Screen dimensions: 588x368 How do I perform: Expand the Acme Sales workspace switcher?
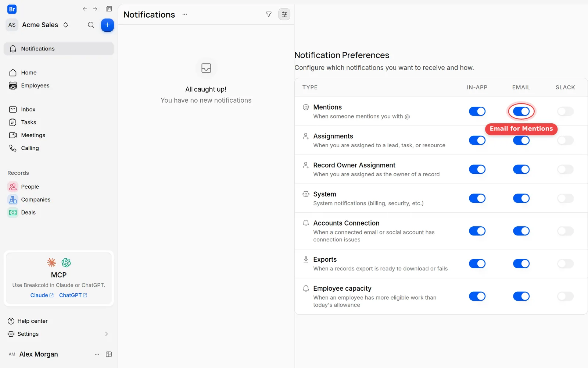(x=66, y=25)
